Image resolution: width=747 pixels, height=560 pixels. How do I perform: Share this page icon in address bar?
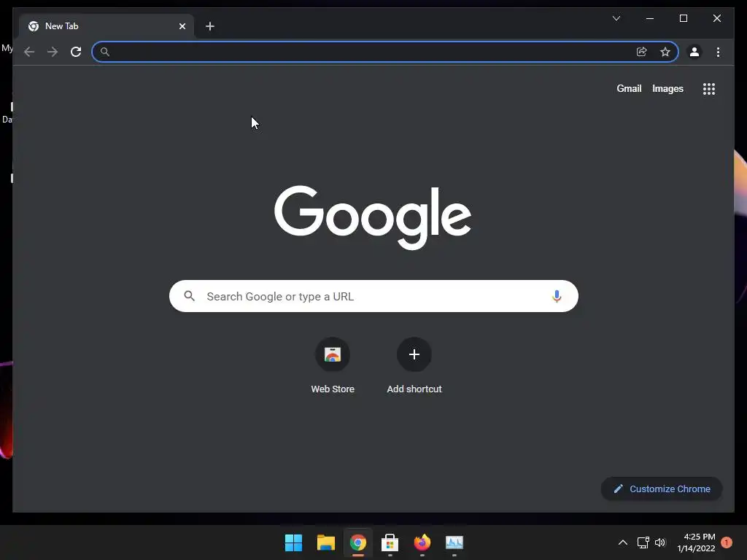642,52
